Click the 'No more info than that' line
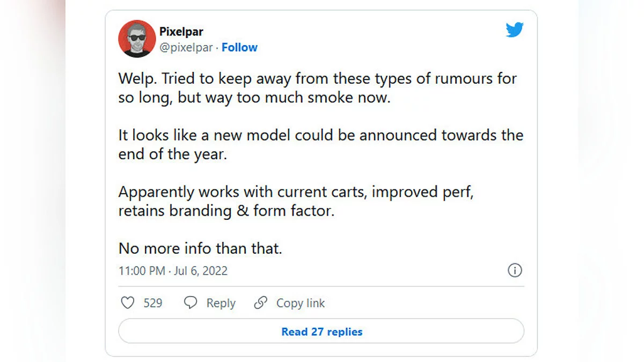Image resolution: width=644 pixels, height=362 pixels. coord(200,248)
